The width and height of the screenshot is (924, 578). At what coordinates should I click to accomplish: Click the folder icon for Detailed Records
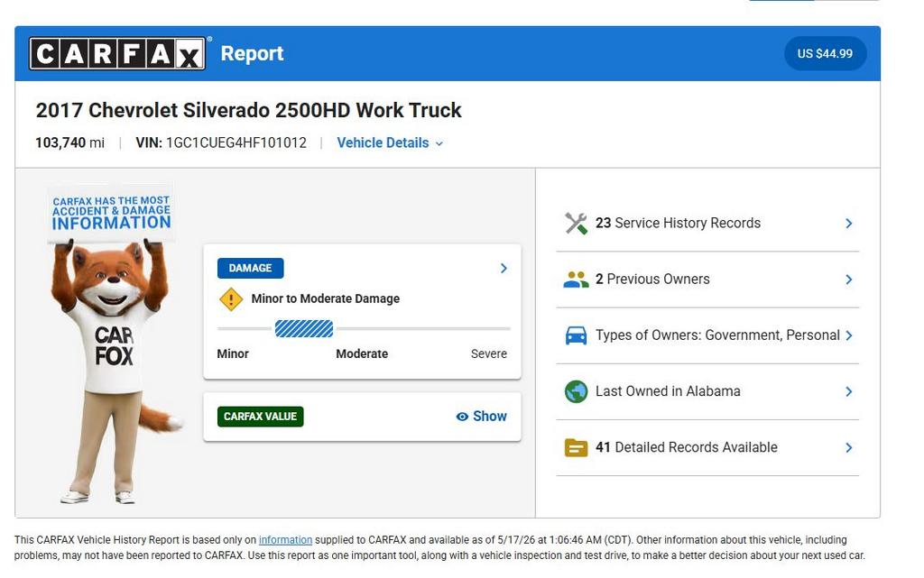click(x=576, y=447)
